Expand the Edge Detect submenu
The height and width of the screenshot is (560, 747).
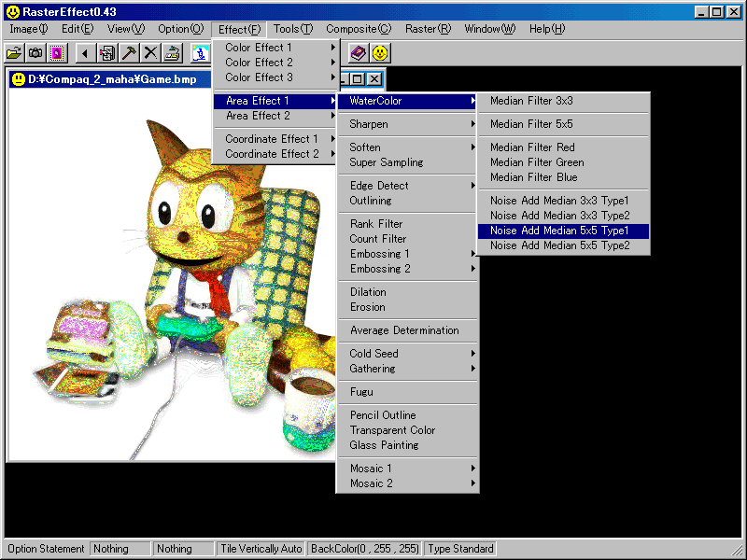pos(408,185)
